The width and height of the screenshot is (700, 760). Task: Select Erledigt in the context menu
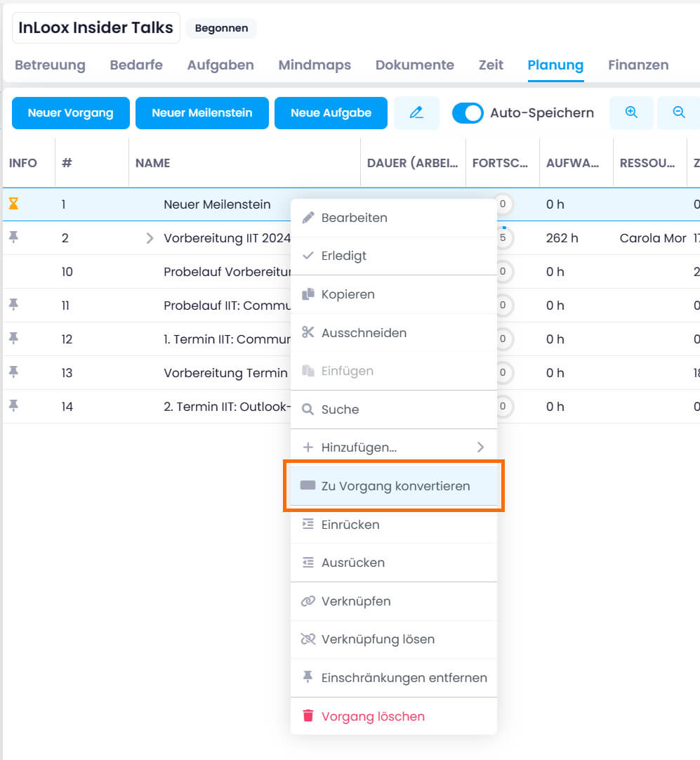pos(394,256)
